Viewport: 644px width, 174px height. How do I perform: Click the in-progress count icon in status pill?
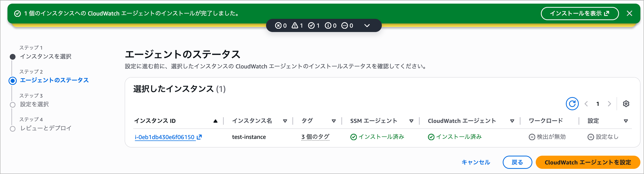click(x=345, y=26)
